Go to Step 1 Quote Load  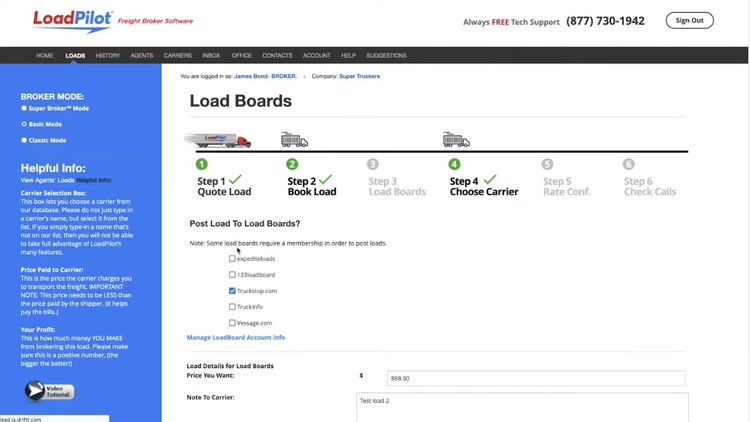224,186
